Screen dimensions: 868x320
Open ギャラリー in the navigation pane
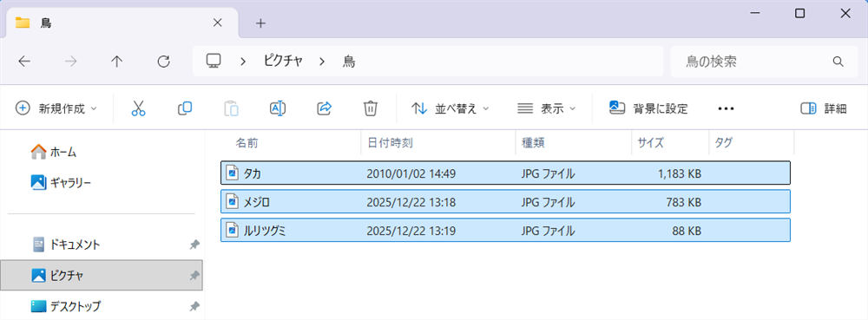61,182
